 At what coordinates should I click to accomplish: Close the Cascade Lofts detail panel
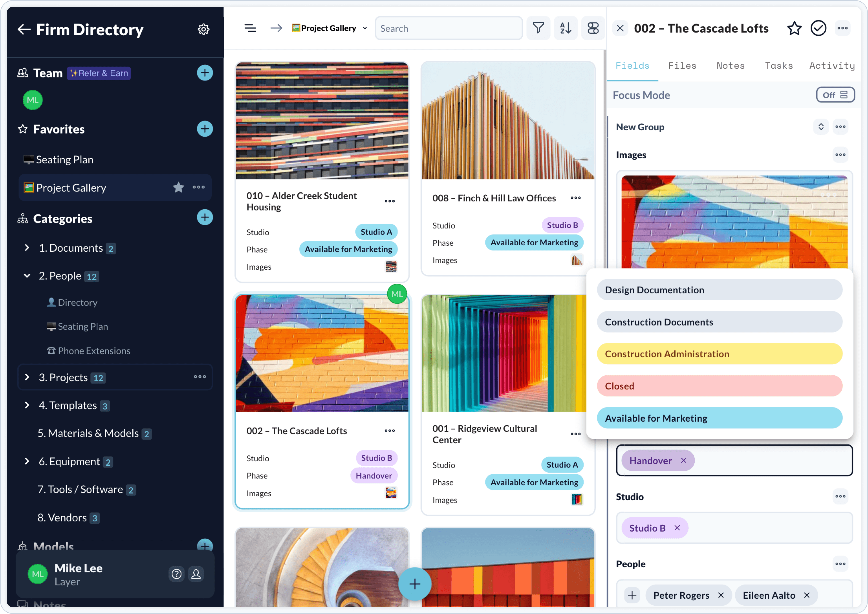[x=620, y=28]
